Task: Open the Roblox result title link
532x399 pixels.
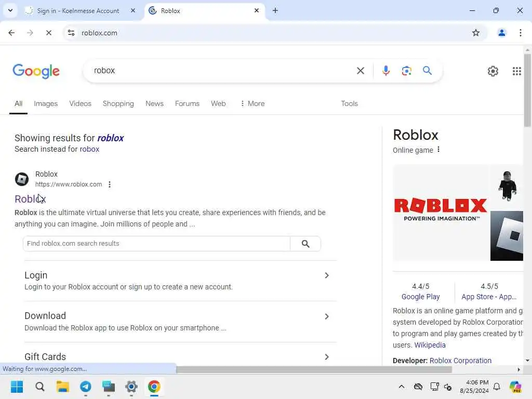Action: click(30, 199)
